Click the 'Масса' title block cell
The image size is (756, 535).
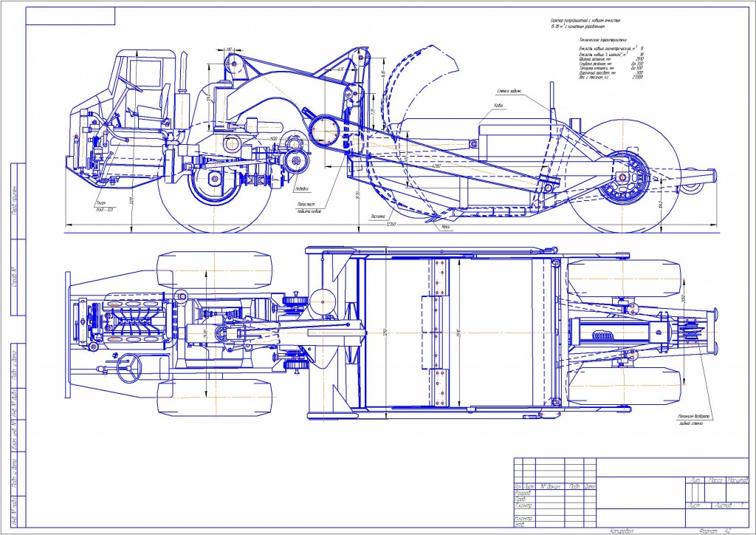[716, 480]
